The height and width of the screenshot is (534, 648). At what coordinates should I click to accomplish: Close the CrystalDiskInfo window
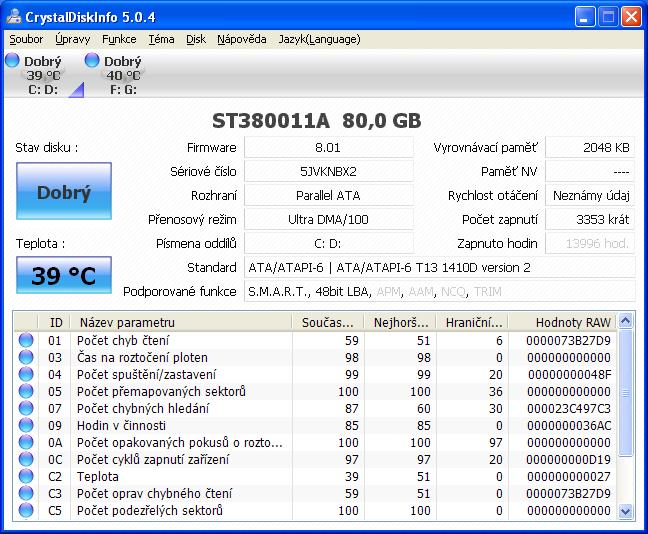coord(631,17)
